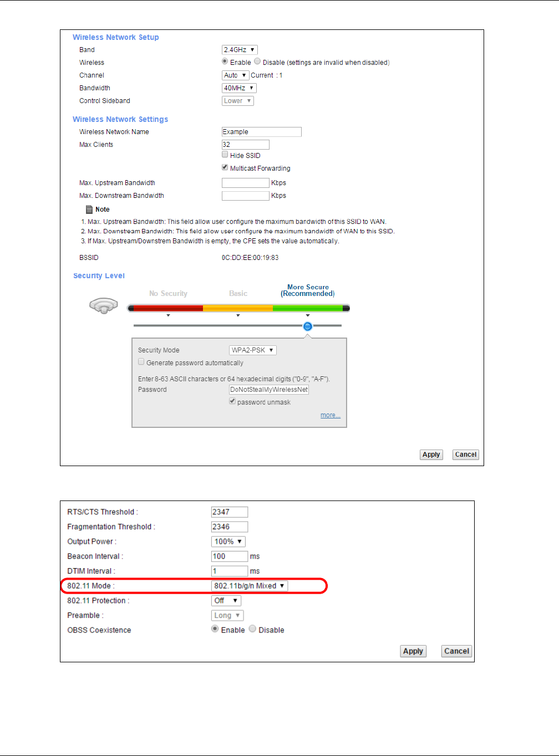Toggle Generate password automatically checkbox
This screenshot has height=756, width=559.
141,362
